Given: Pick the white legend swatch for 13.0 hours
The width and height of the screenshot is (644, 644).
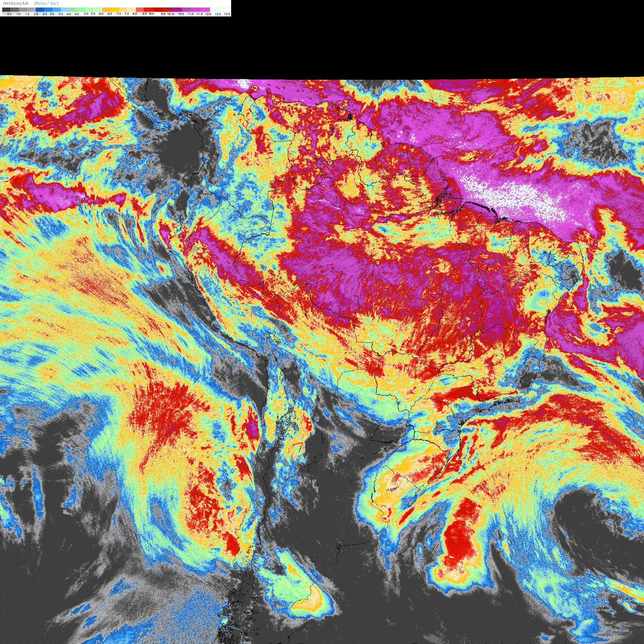Looking at the screenshot, I should [x=225, y=10].
